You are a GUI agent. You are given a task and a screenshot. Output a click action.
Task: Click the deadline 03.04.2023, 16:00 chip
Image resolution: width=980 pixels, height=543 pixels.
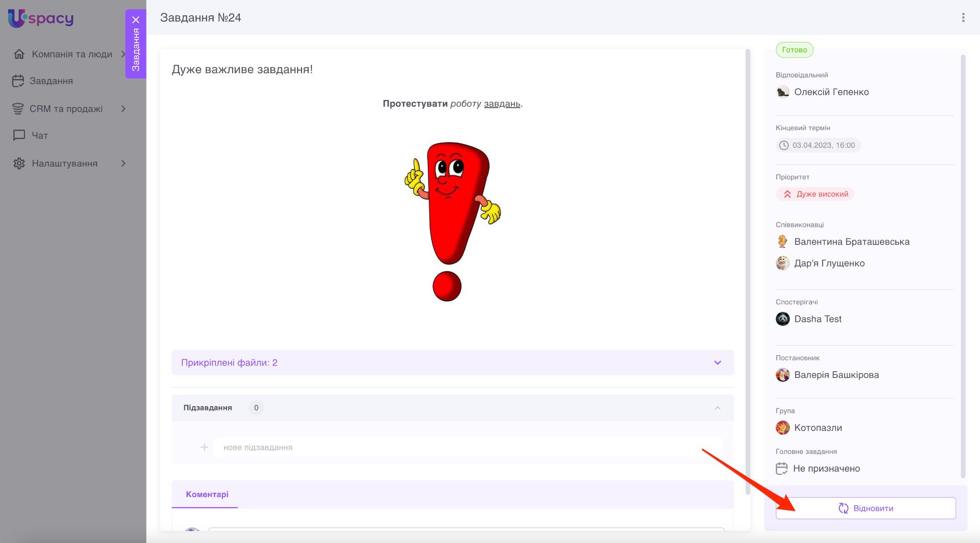818,145
